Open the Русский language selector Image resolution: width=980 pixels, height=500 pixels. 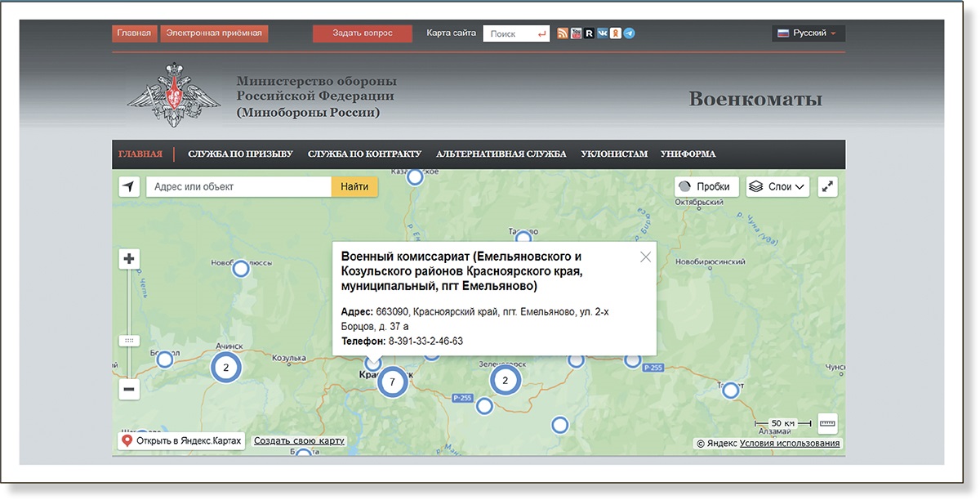(808, 33)
